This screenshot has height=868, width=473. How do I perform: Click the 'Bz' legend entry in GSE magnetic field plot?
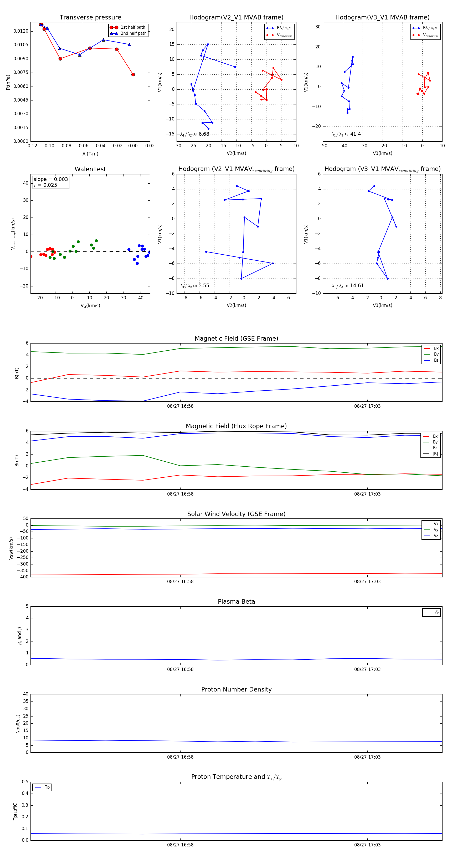[431, 360]
